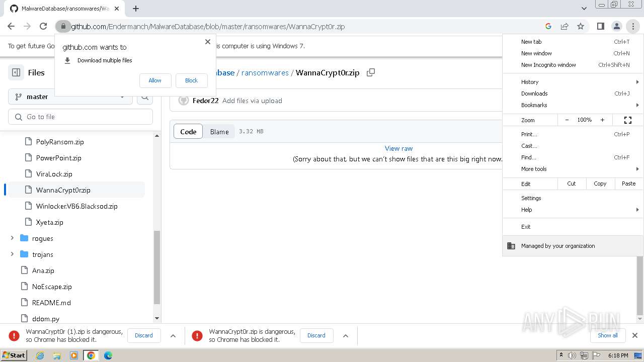Choose Print from the menu

pyautogui.click(x=573, y=134)
